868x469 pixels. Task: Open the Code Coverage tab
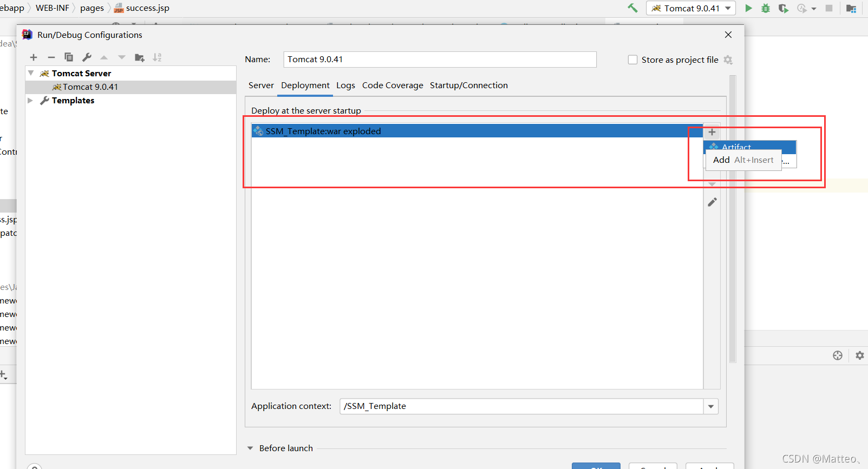tap(393, 85)
